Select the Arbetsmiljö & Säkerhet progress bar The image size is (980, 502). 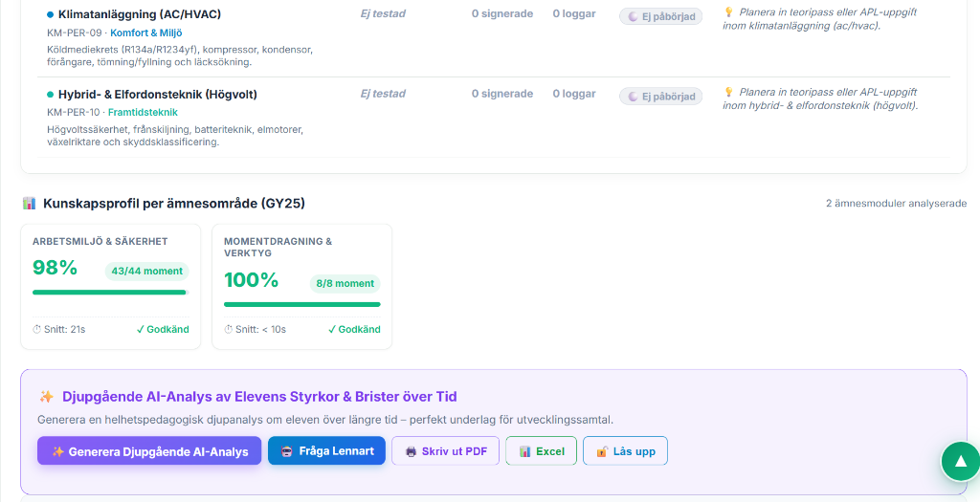111,293
